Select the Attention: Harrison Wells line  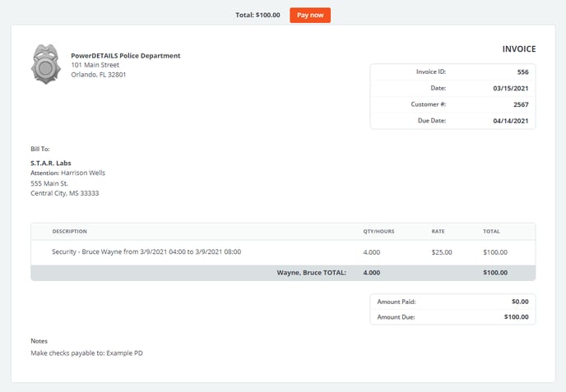pos(67,173)
